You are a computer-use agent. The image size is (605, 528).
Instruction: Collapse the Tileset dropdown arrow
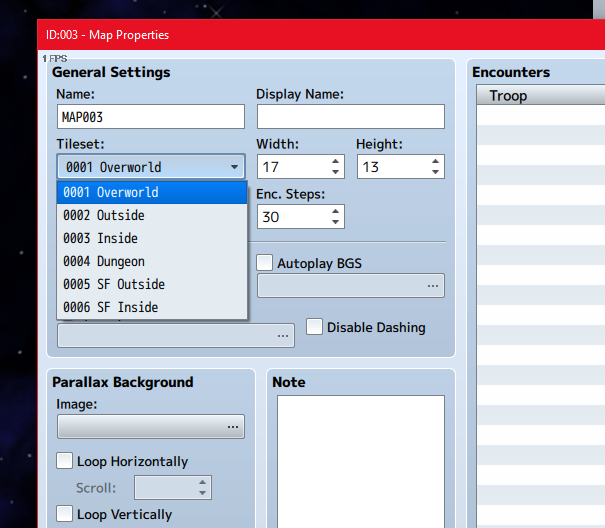234,167
